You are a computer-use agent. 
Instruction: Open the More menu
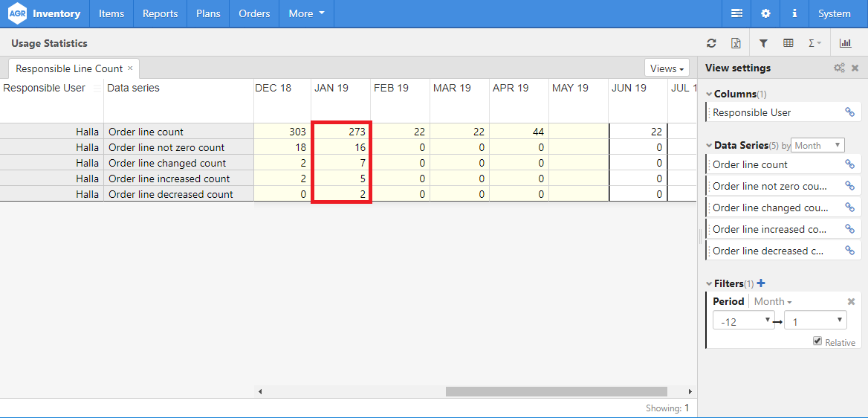(306, 13)
